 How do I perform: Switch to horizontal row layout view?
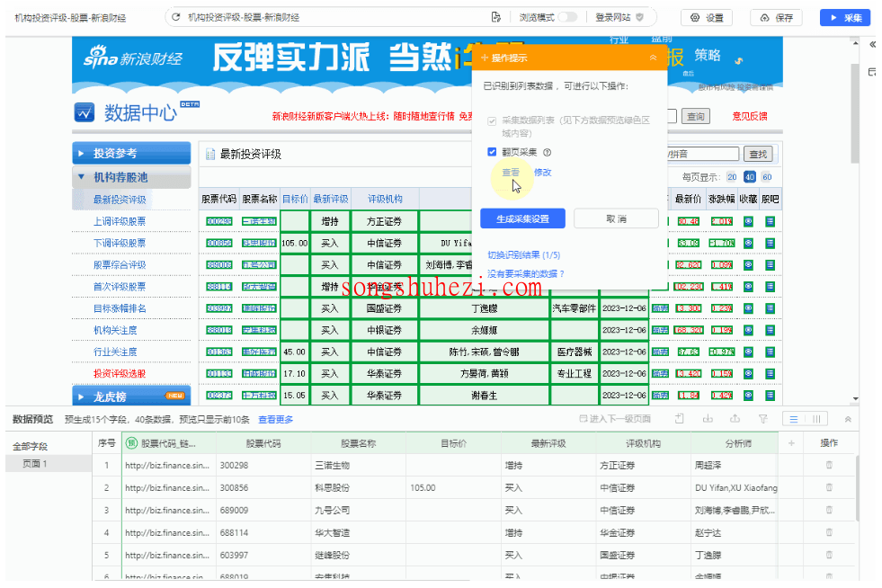[x=794, y=419]
